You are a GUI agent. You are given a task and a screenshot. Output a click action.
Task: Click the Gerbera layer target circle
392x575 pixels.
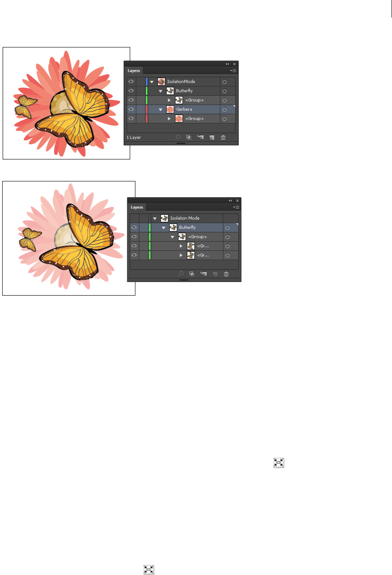pos(224,109)
